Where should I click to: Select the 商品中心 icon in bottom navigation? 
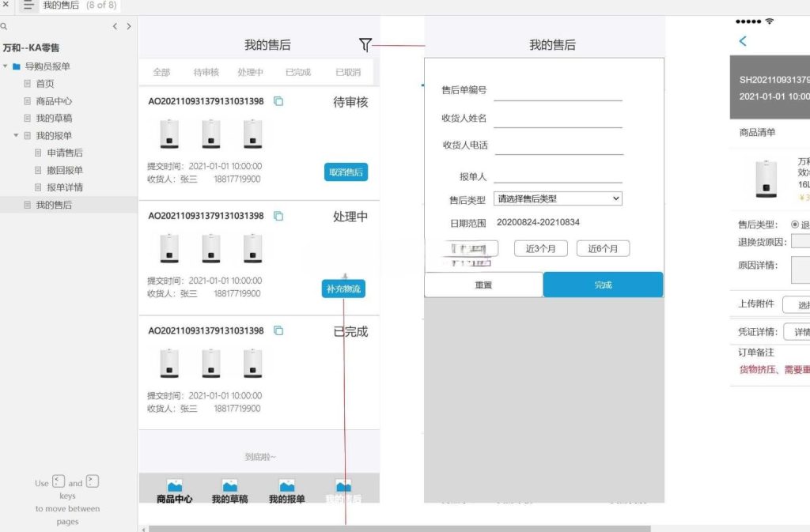(x=174, y=485)
